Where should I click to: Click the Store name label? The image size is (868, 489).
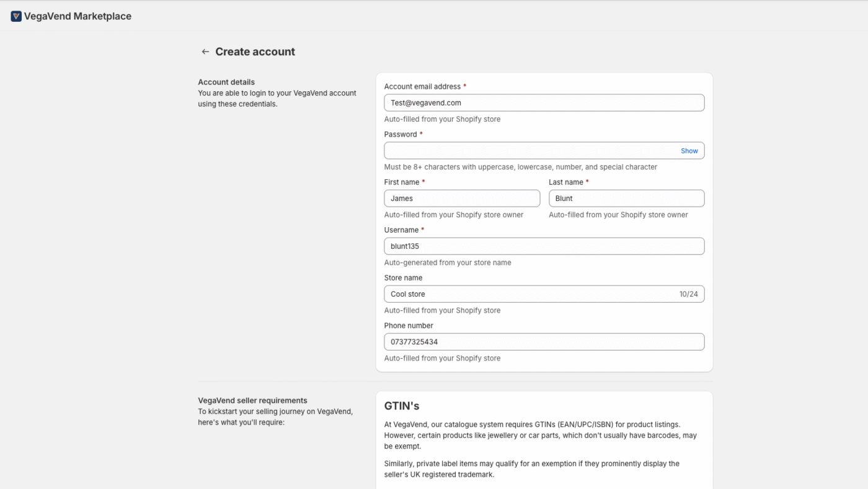pyautogui.click(x=403, y=278)
